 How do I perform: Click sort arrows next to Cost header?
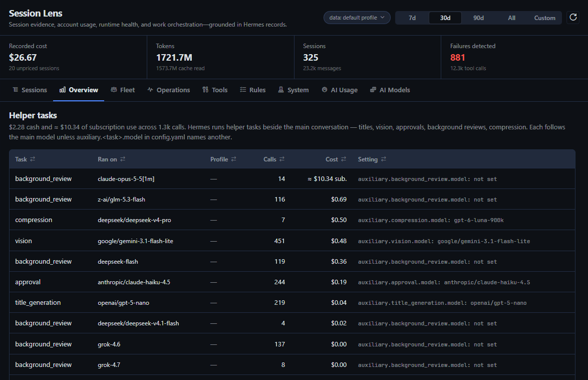[x=344, y=159]
